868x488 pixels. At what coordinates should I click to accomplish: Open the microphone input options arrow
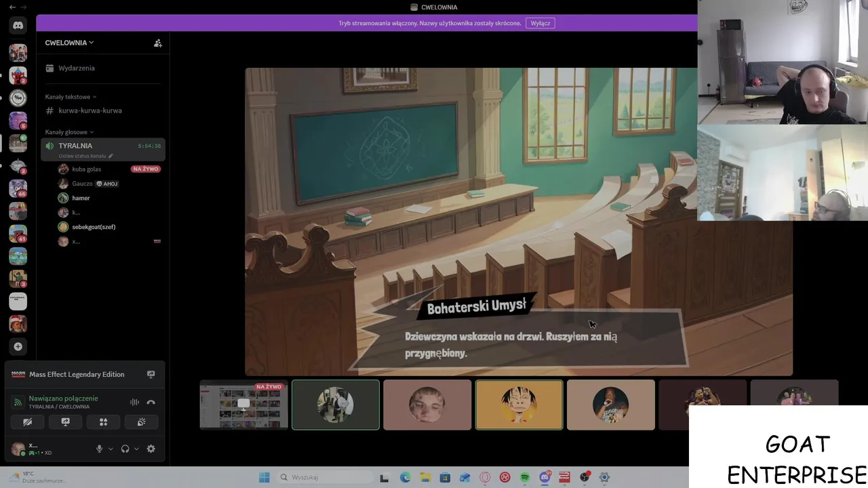point(111,449)
